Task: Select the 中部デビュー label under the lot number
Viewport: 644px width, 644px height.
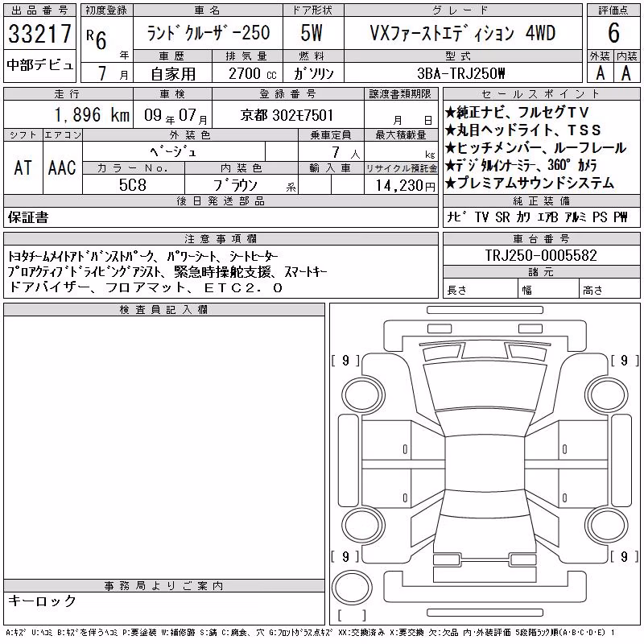Action: 39,65
